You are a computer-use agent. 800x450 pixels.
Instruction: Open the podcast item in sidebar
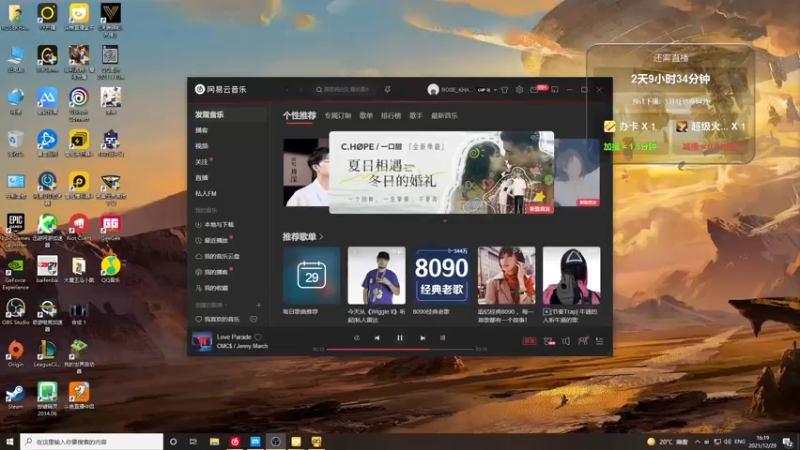pos(202,131)
